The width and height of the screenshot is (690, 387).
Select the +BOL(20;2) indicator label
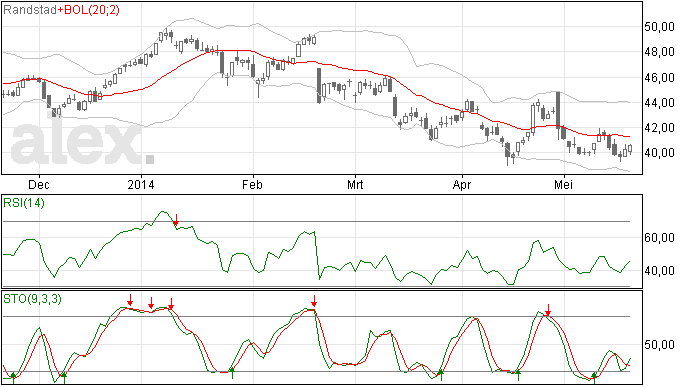(x=88, y=10)
